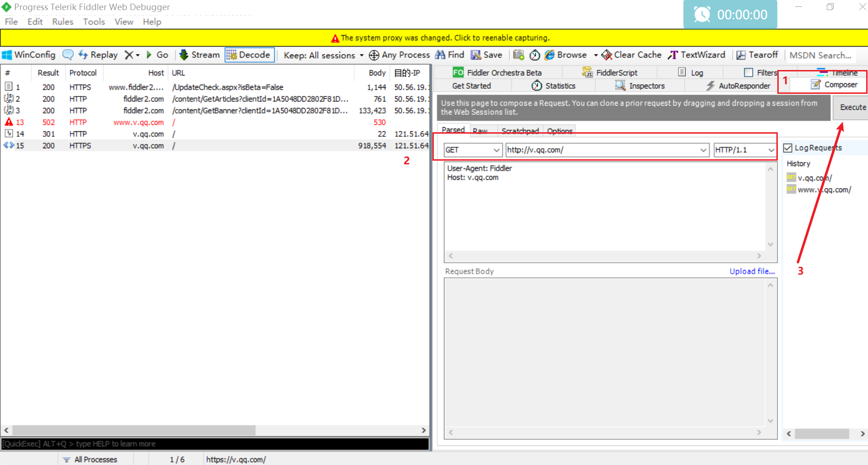Switch to the Inspectors tab
This screenshot has height=465, width=868.
pos(639,86)
